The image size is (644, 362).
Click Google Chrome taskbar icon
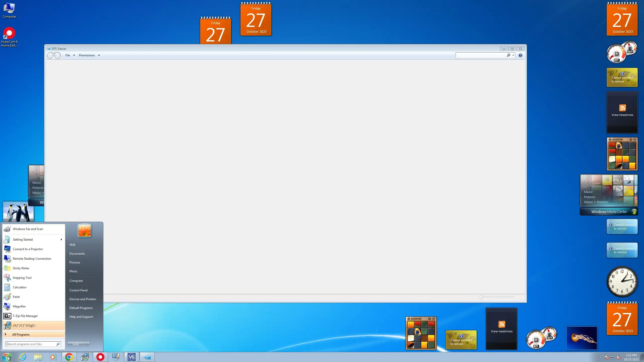(69, 357)
